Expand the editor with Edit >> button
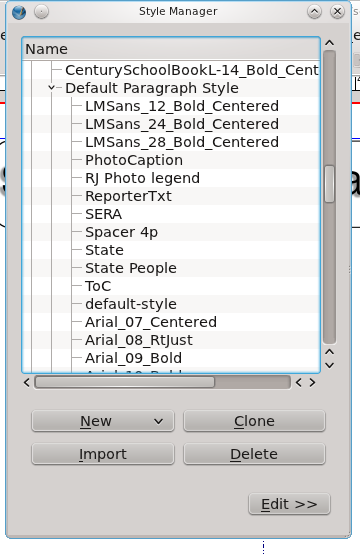Viewport: 360px width, 554px height. coord(289,504)
